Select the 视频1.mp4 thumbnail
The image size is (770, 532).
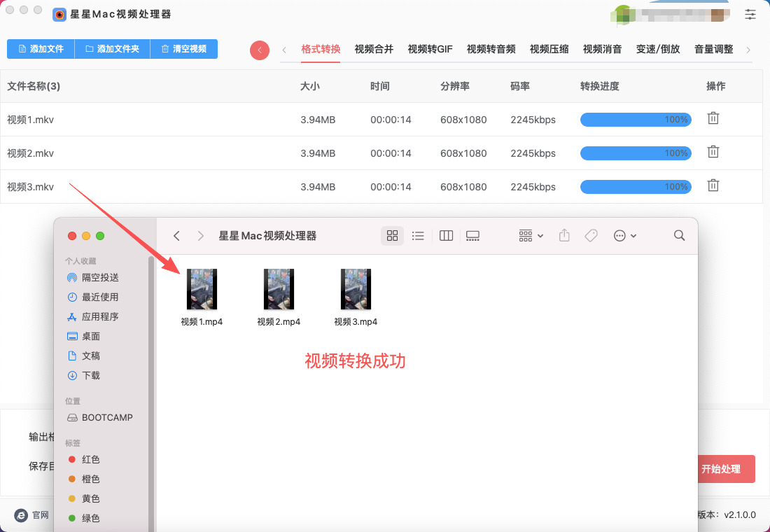point(202,289)
